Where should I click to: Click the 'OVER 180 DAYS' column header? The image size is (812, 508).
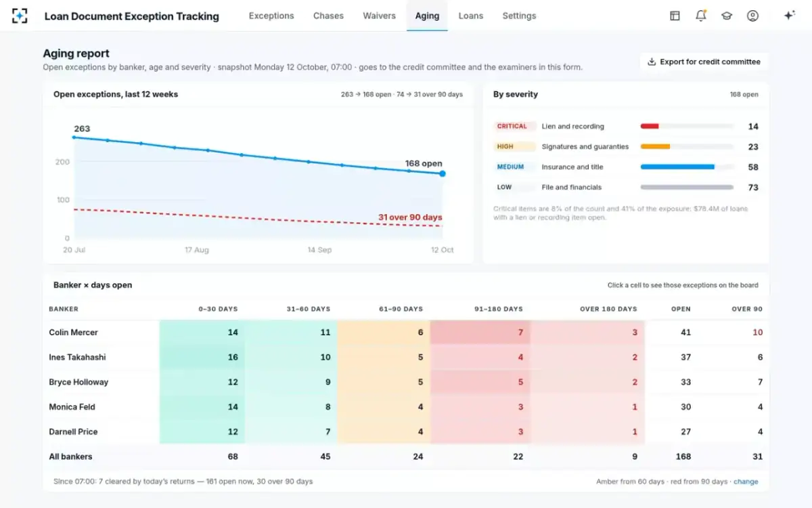[608, 309]
